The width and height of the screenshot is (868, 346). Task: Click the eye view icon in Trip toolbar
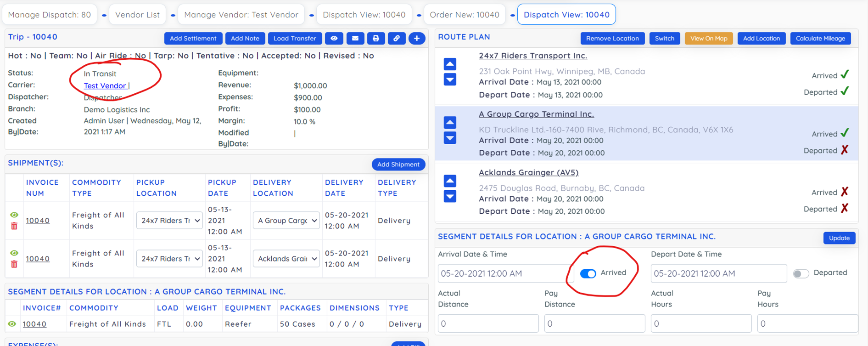(x=334, y=39)
